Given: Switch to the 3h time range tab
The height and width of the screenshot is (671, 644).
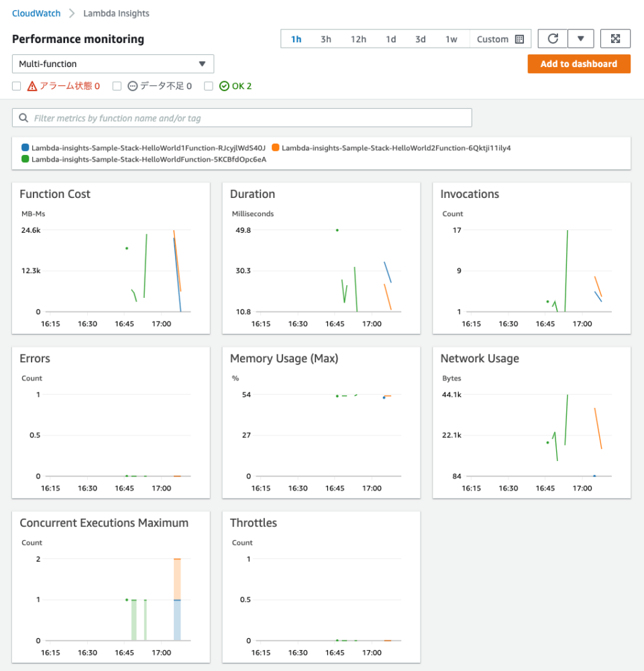Looking at the screenshot, I should 326,39.
